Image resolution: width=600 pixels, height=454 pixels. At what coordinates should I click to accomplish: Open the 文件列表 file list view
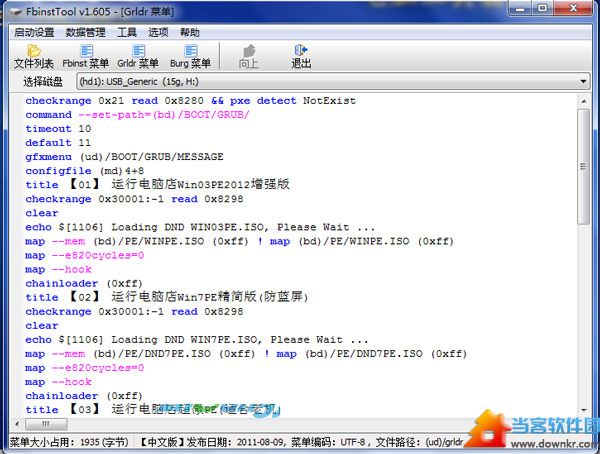coord(34,56)
